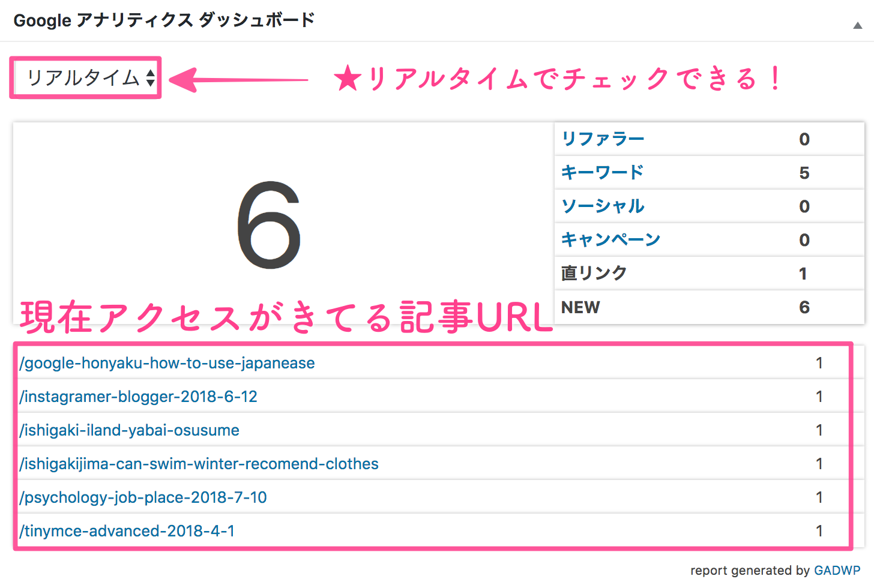Click the キーワード tab link
Viewport: 874px width, 588px height.
[602, 173]
